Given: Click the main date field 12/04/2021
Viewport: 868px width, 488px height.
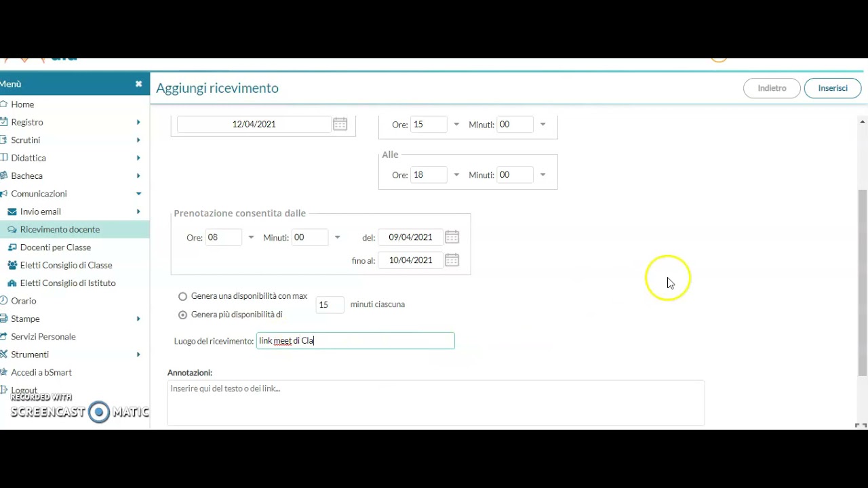Looking at the screenshot, I should click(254, 124).
